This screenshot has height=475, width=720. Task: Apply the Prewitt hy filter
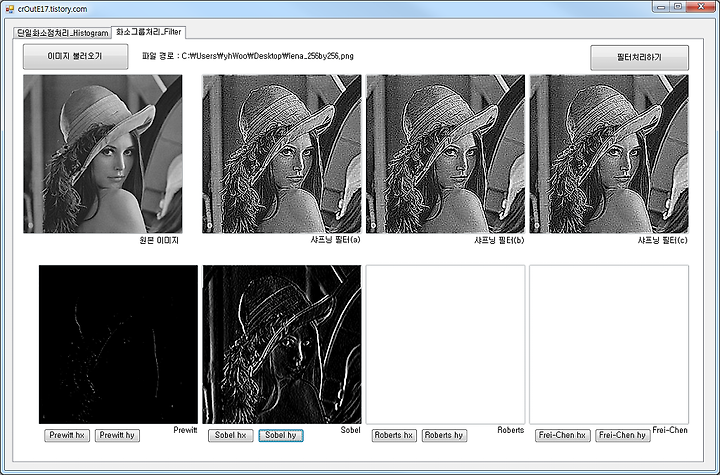click(117, 435)
